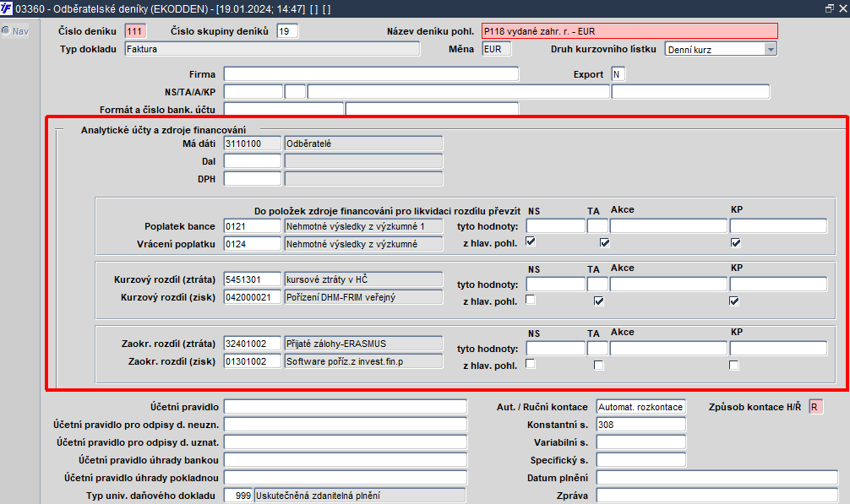
Task: Click the Zaokr. rozdíl (zisk) field 01301002
Action: click(253, 361)
